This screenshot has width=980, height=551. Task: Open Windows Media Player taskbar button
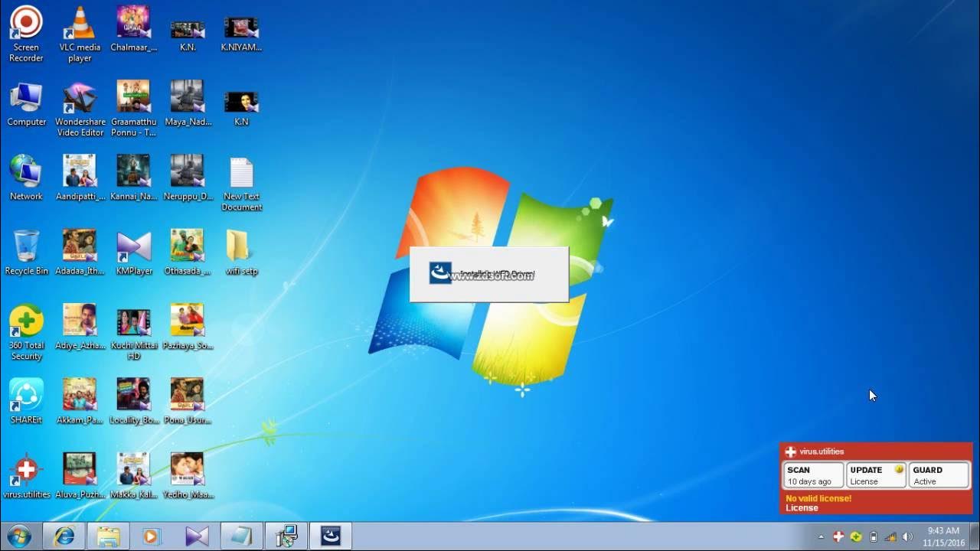click(x=152, y=536)
